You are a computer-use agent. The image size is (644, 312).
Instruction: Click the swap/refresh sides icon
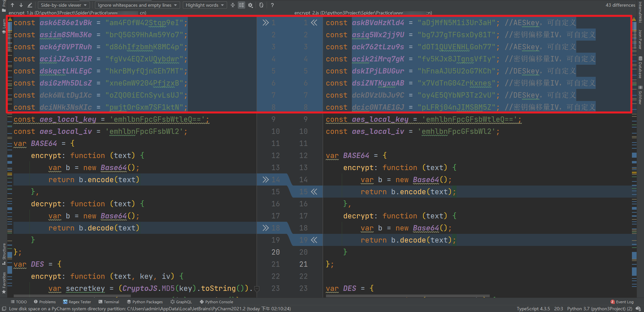click(x=261, y=5)
